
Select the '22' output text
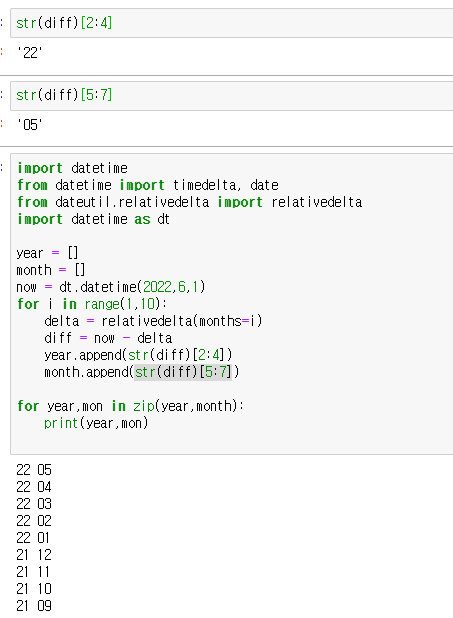(29, 52)
